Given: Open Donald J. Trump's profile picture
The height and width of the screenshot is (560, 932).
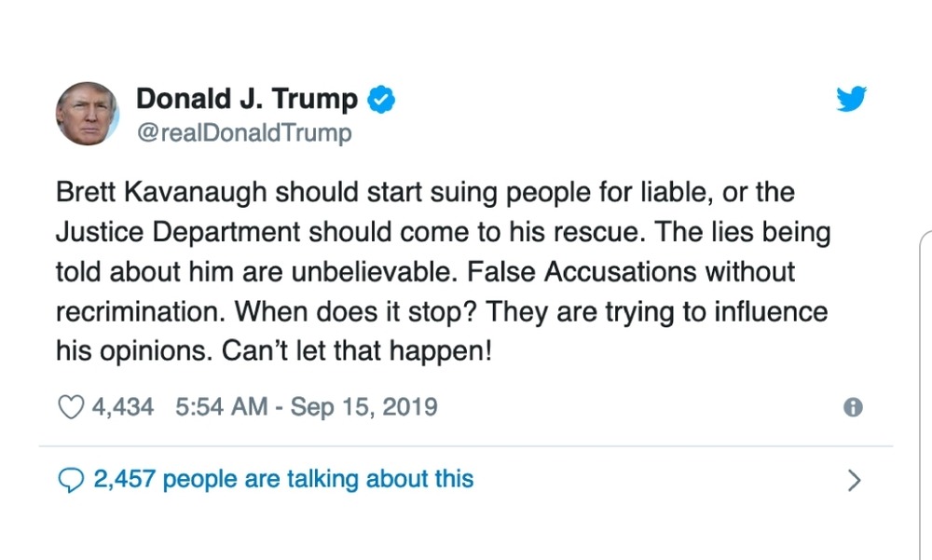Looking at the screenshot, I should [x=88, y=113].
